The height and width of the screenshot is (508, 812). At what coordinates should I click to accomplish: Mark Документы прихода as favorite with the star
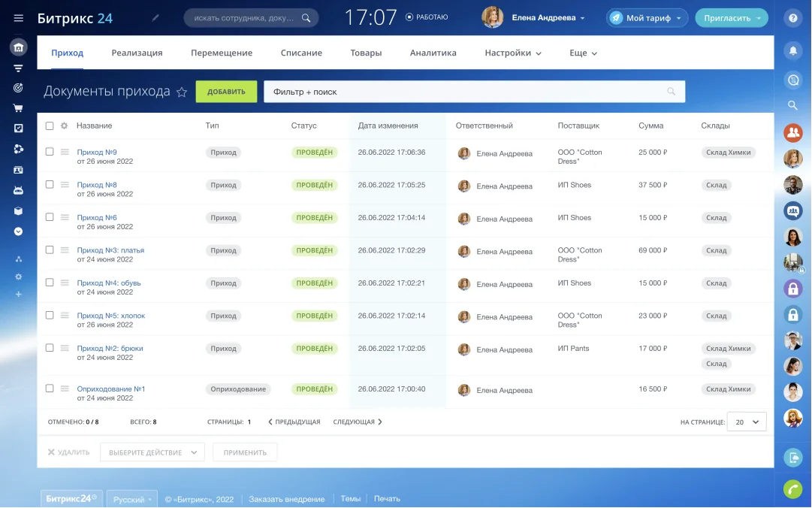tap(182, 91)
